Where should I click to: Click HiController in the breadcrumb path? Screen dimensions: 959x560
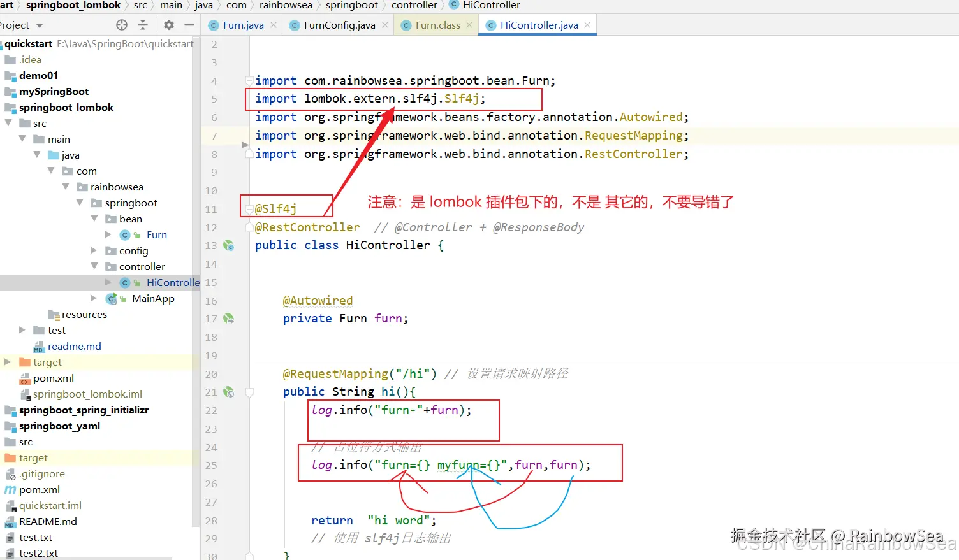492,5
